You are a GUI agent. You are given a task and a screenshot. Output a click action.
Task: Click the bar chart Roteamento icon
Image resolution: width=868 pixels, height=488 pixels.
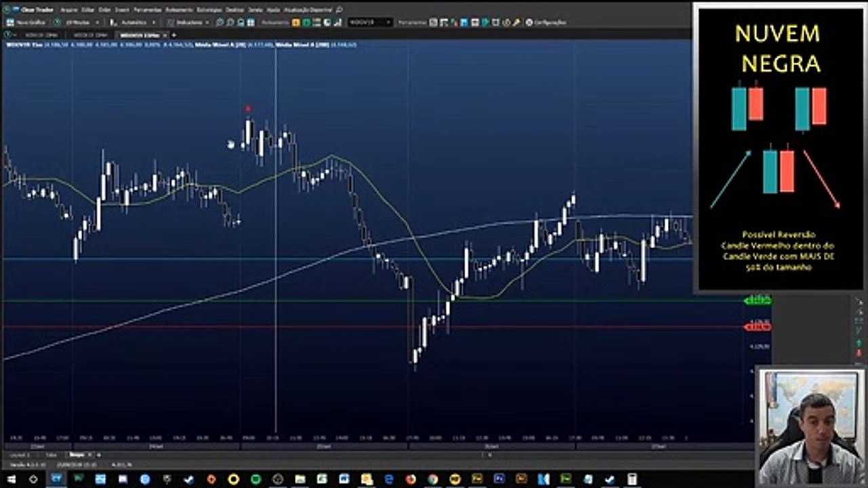(x=338, y=22)
